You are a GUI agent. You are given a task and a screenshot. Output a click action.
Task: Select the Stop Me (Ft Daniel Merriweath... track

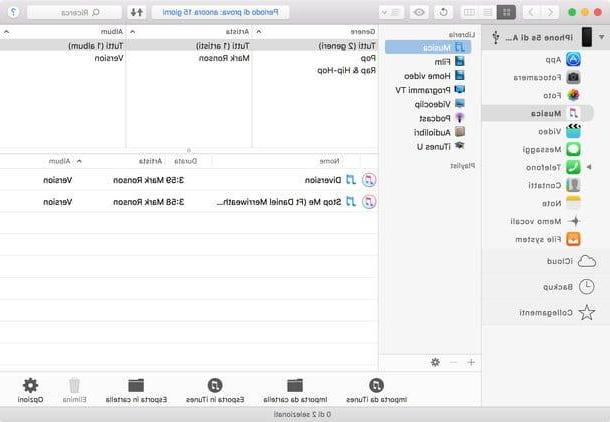point(279,202)
